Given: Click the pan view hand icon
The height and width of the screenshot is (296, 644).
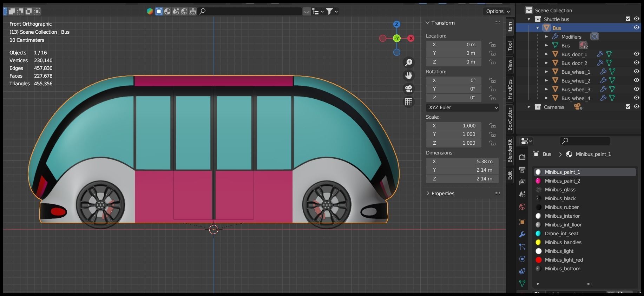Looking at the screenshot, I should 409,75.
